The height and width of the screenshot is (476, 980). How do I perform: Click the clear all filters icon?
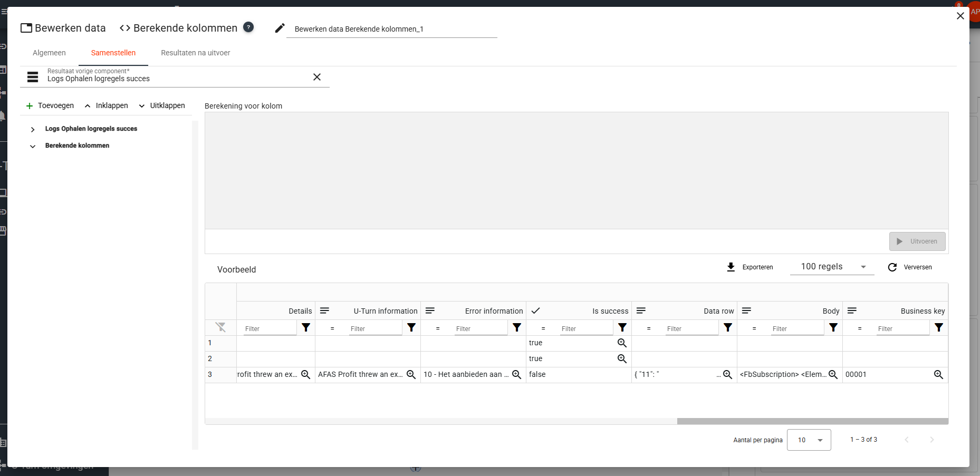(220, 327)
